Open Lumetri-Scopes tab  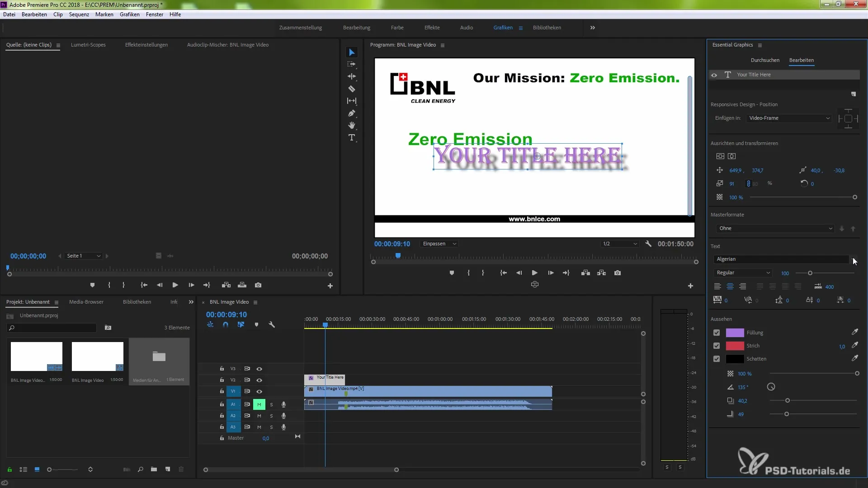pyautogui.click(x=88, y=45)
